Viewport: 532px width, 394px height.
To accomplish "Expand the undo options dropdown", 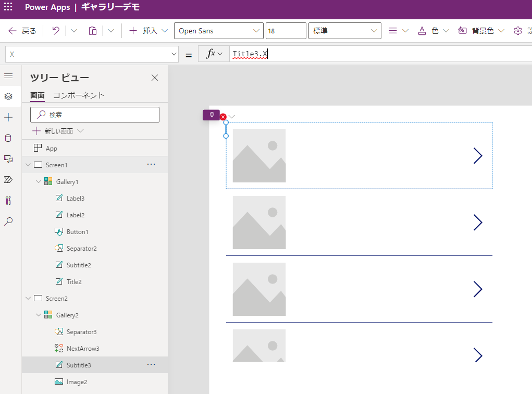I will 74,31.
